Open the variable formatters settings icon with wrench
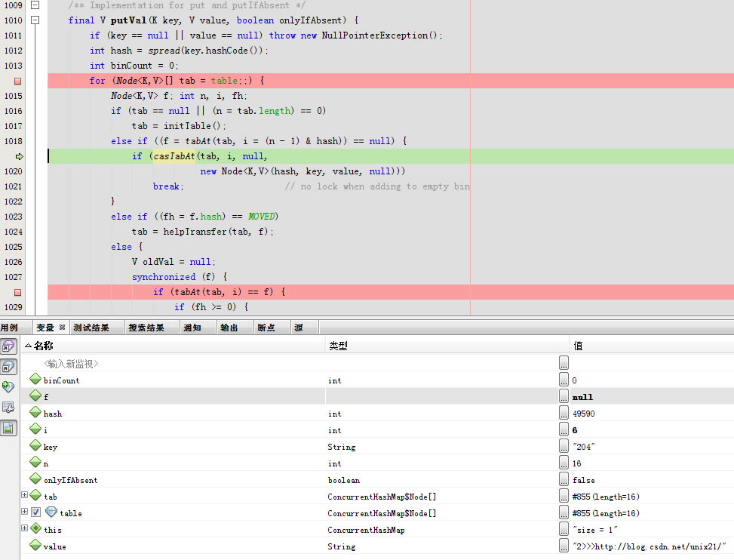The height and width of the screenshot is (560, 734). coord(8,408)
